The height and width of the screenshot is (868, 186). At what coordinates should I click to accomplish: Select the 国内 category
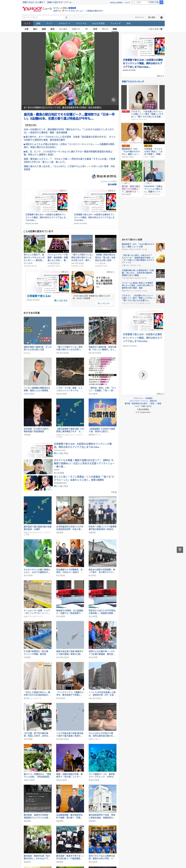click(x=35, y=29)
